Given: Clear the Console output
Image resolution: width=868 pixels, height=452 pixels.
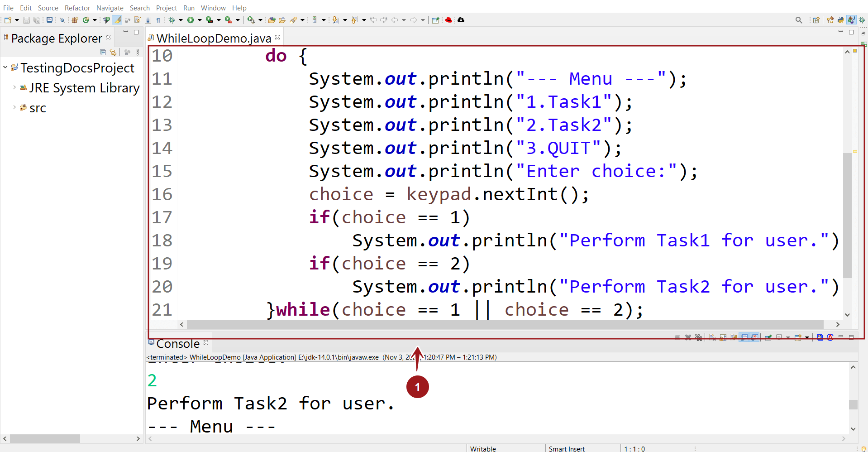Looking at the screenshot, I should coord(712,337).
